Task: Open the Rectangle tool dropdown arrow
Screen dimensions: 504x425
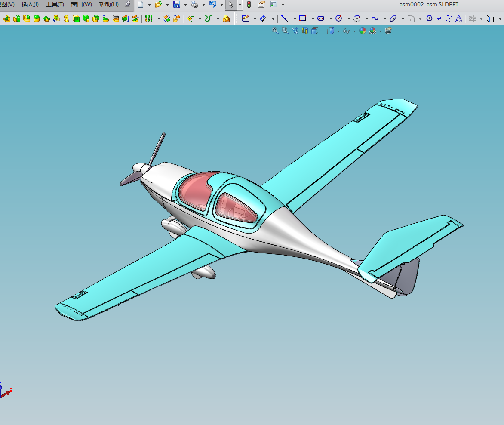Action: 313,19
